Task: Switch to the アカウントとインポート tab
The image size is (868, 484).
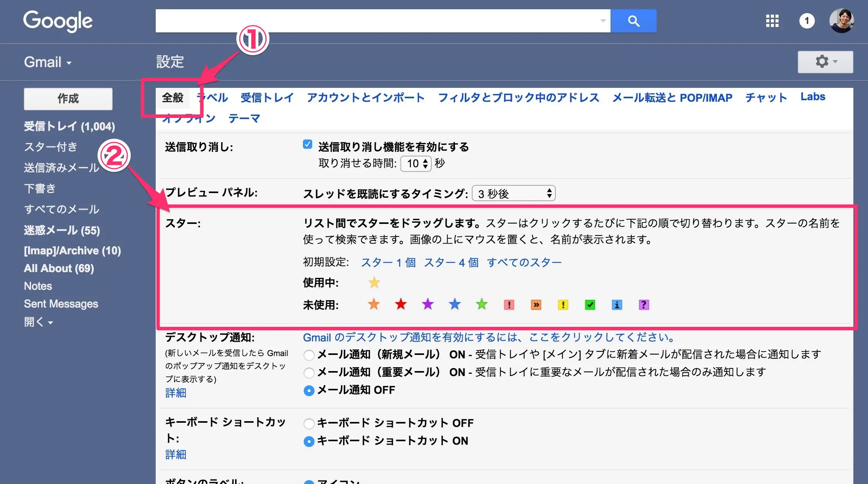Action: pos(366,98)
